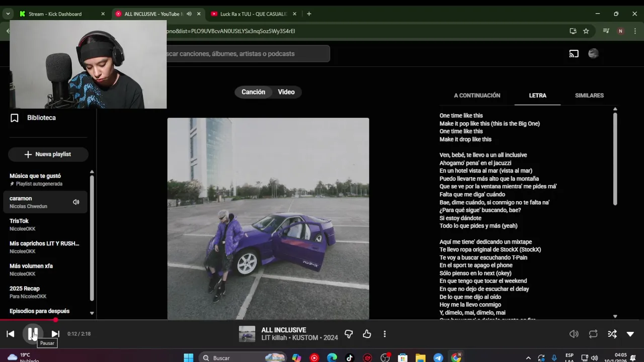Click the page URL in address bar

point(231,31)
